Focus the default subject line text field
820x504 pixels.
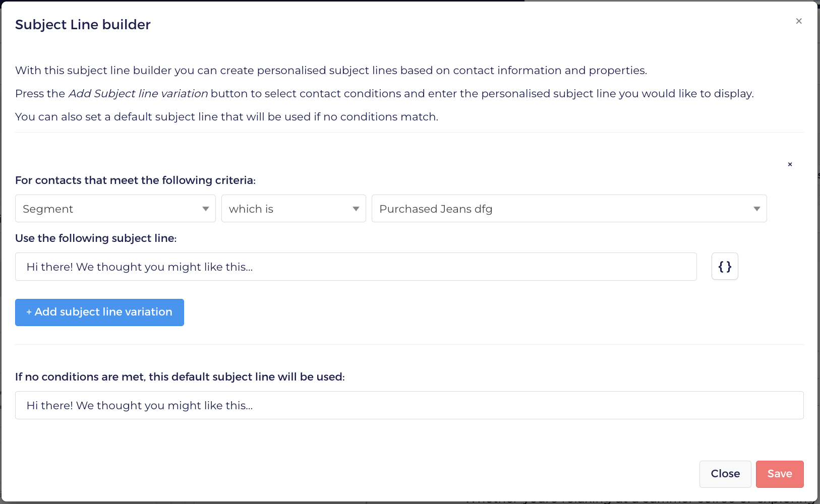409,405
